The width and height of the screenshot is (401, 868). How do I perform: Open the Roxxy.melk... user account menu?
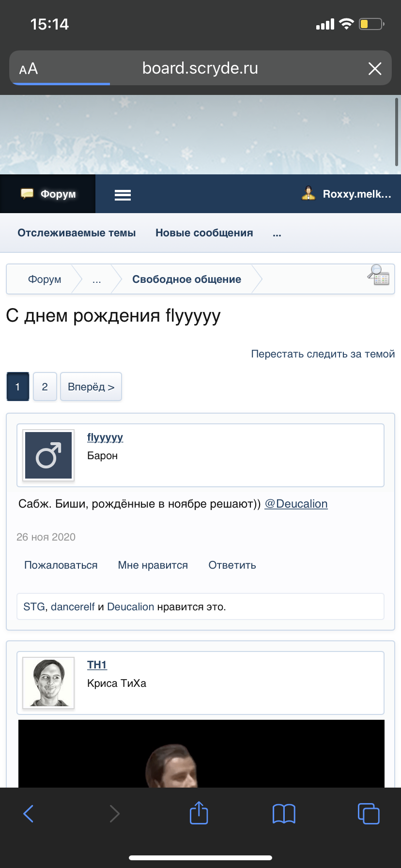(346, 194)
